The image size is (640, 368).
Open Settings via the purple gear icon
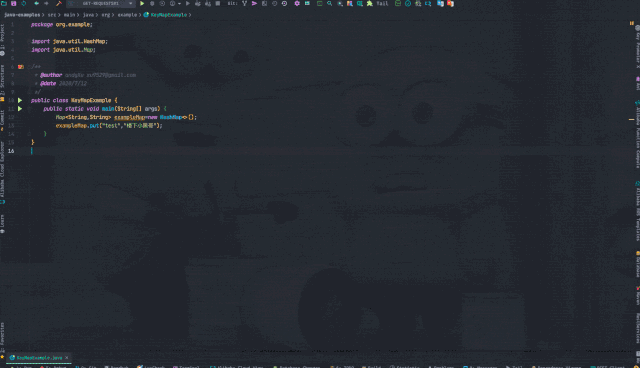[x=297, y=3]
